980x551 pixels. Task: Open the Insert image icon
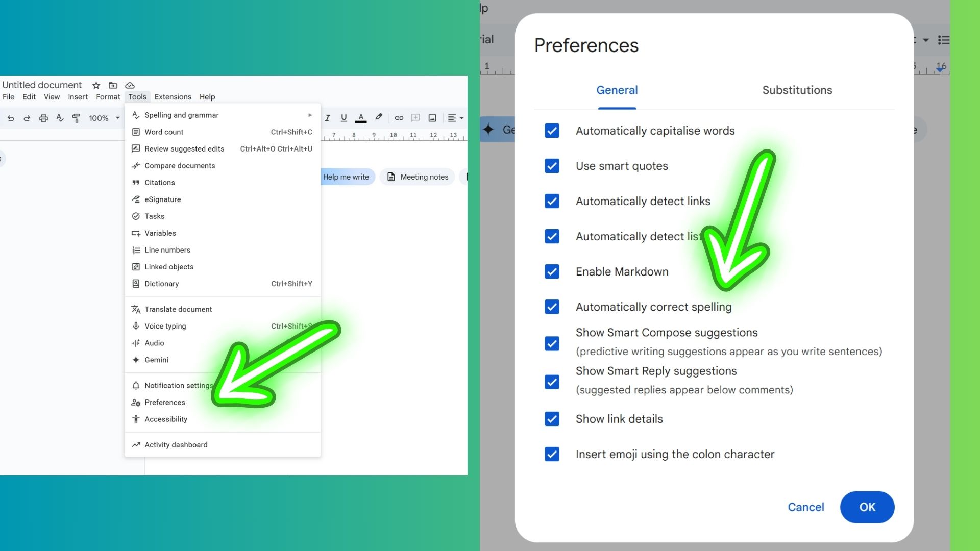pos(432,118)
